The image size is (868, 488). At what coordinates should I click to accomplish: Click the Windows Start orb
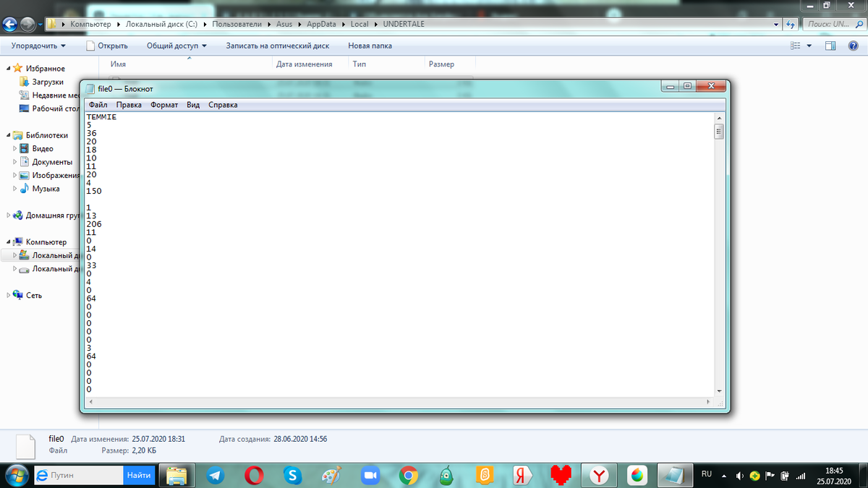point(16,475)
